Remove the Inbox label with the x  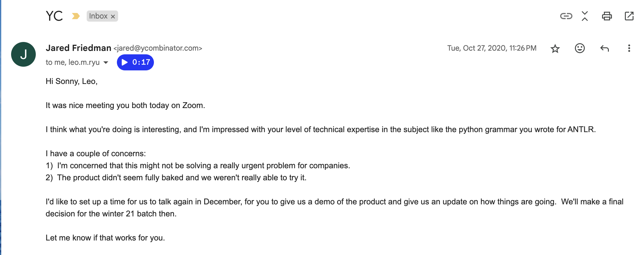click(113, 17)
